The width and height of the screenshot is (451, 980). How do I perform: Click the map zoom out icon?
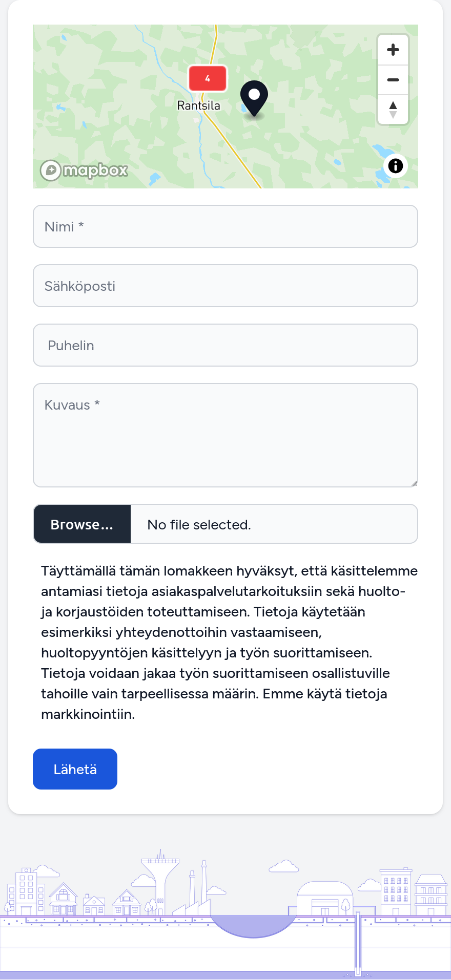pyautogui.click(x=393, y=80)
